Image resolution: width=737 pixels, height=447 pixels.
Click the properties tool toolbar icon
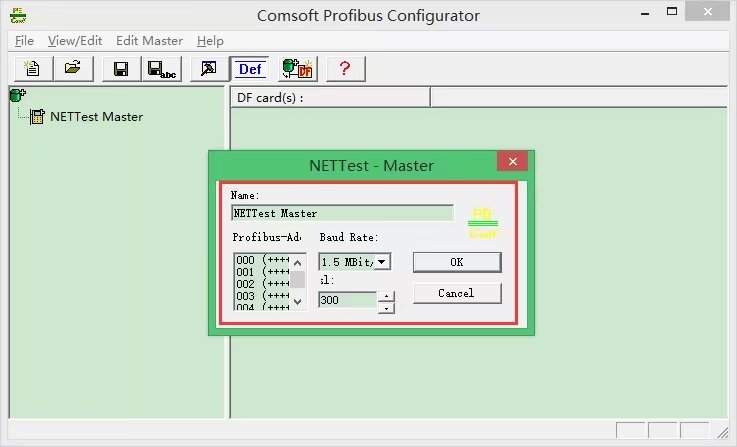[209, 69]
